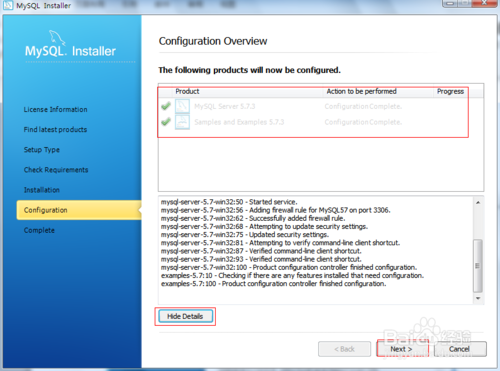Click the log scrollbar down arrow
Viewport: 500px width, 371px height.
point(478,298)
